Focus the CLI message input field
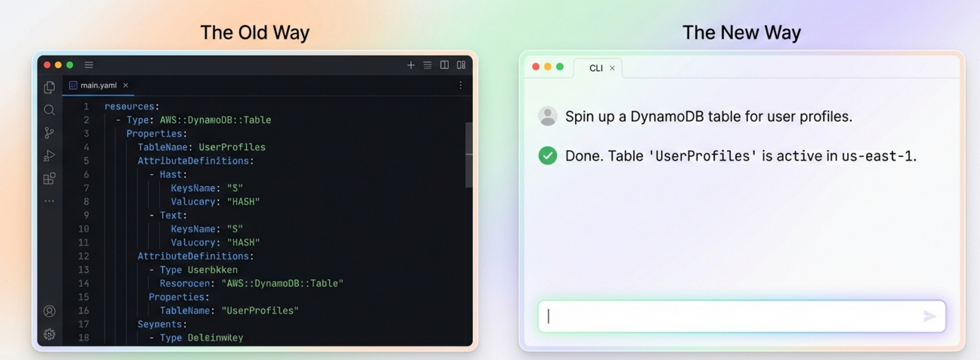The height and width of the screenshot is (360, 980). pyautogui.click(x=742, y=316)
